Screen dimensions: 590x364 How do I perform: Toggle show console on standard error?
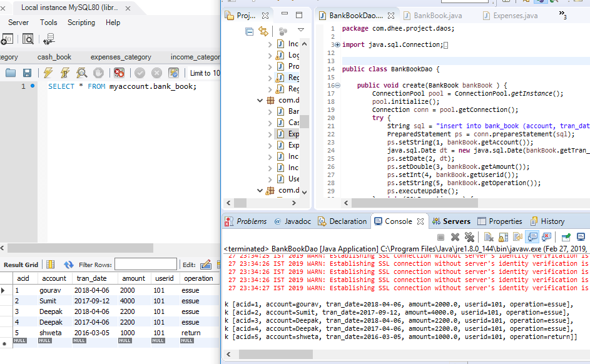point(547,237)
